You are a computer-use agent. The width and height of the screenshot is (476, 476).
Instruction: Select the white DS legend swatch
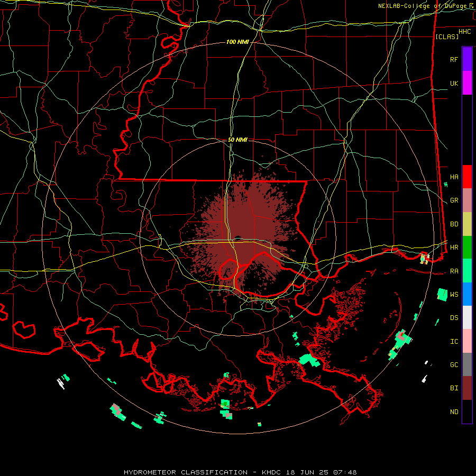point(467,317)
